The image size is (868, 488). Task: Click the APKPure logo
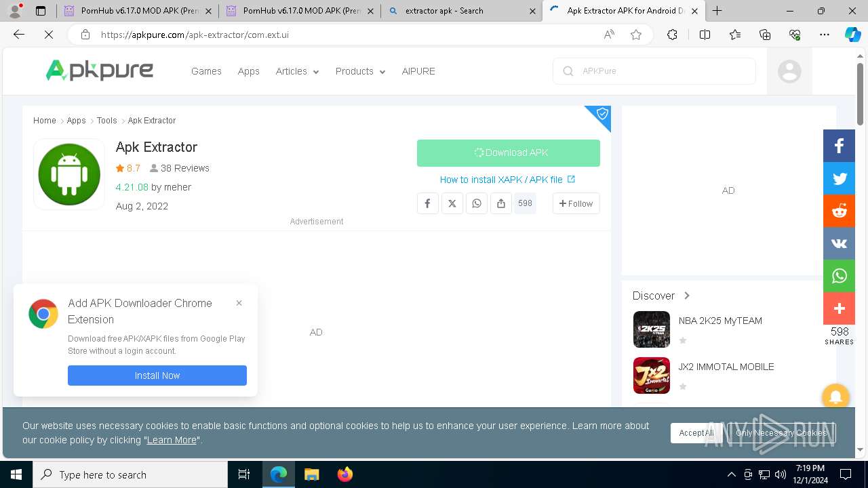(x=99, y=70)
